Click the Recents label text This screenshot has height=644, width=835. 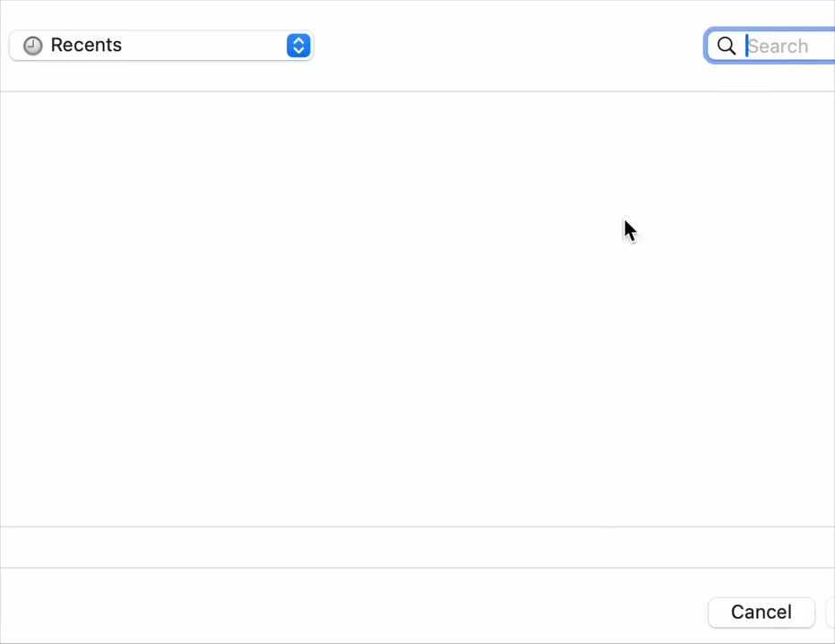pyautogui.click(x=86, y=46)
